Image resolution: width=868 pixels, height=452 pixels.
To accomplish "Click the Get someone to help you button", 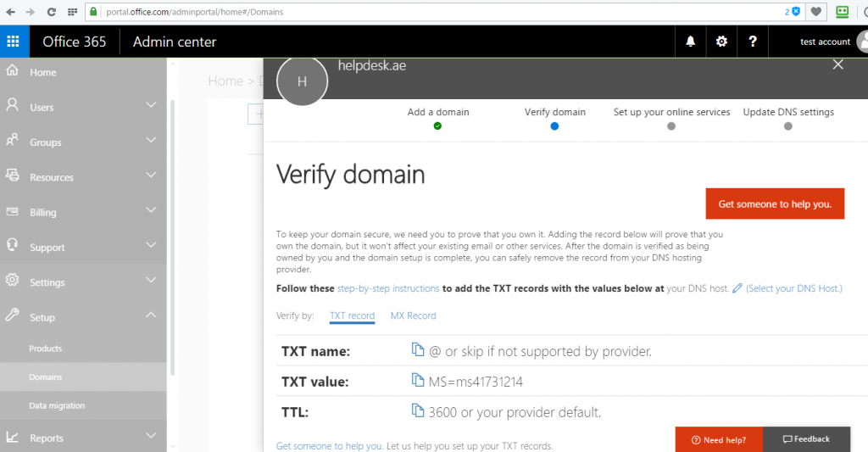I will tap(775, 204).
